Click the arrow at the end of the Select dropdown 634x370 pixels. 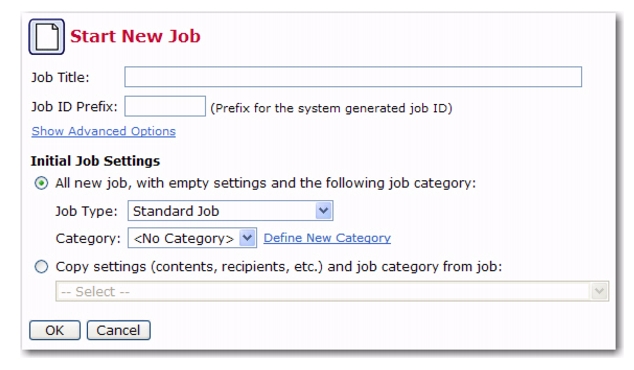coord(600,291)
